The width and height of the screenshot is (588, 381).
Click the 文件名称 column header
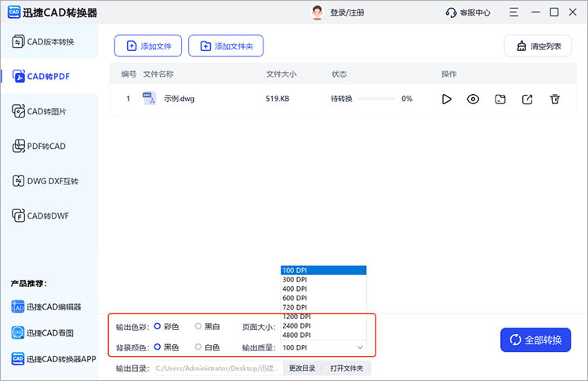[158, 74]
